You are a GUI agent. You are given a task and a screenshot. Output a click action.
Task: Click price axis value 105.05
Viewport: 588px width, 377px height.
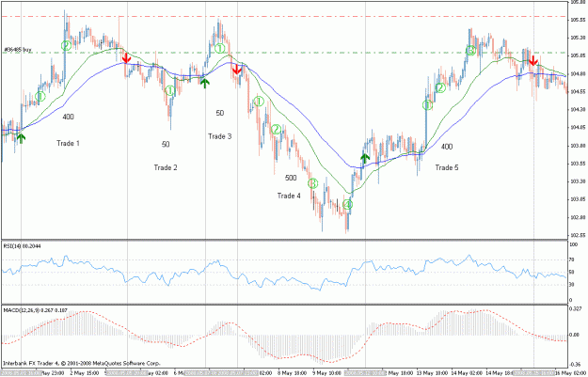tap(578, 55)
